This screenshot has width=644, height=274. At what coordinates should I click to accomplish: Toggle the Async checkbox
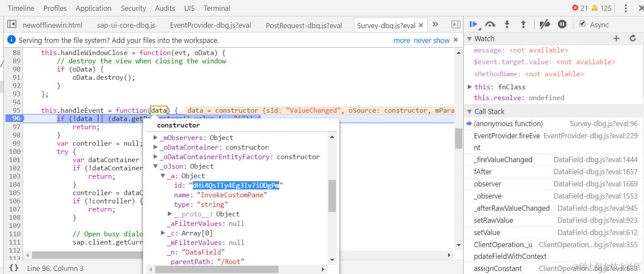pos(582,24)
